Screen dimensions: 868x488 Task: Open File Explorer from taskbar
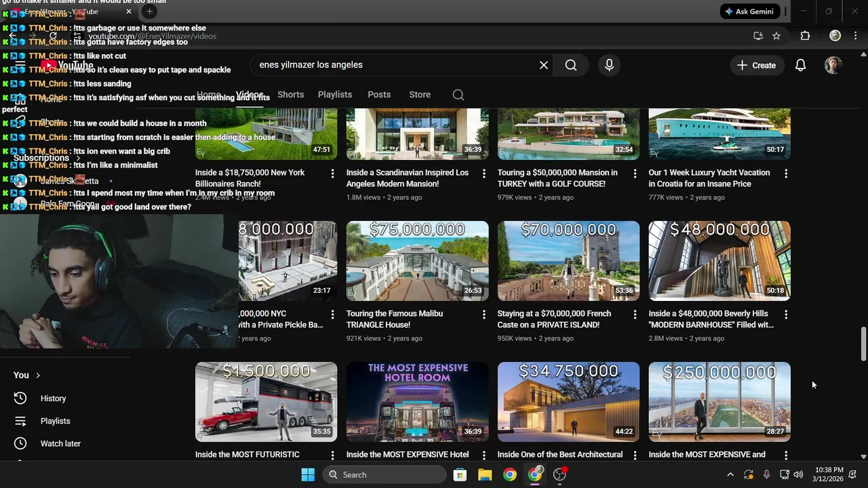[485, 474]
